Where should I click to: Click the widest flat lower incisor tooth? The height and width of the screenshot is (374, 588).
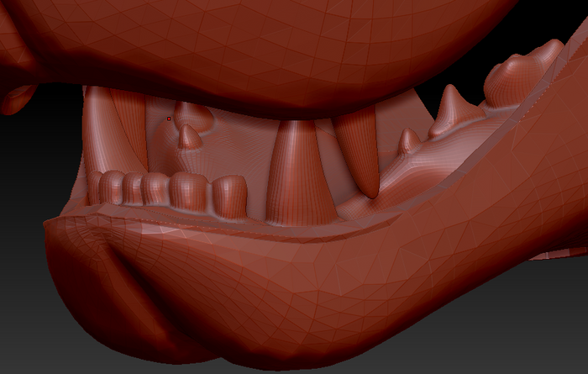click(187, 192)
